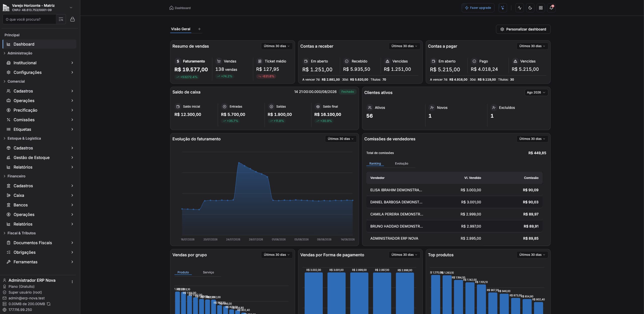Screen dimensions: 644x314
Task: Click the AI sparkle icon in header
Action: click(503, 8)
